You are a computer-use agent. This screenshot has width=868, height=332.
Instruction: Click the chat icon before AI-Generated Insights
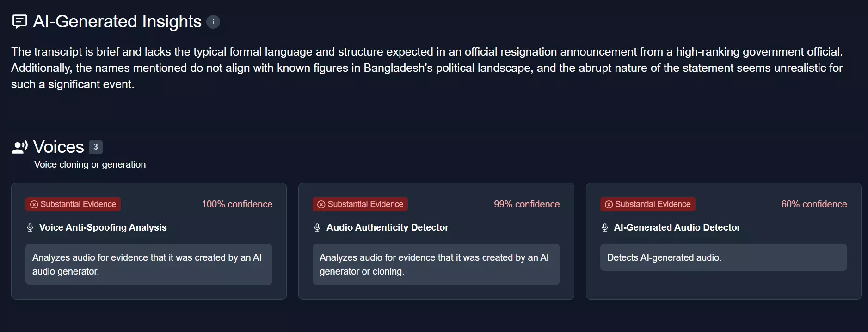coord(19,21)
